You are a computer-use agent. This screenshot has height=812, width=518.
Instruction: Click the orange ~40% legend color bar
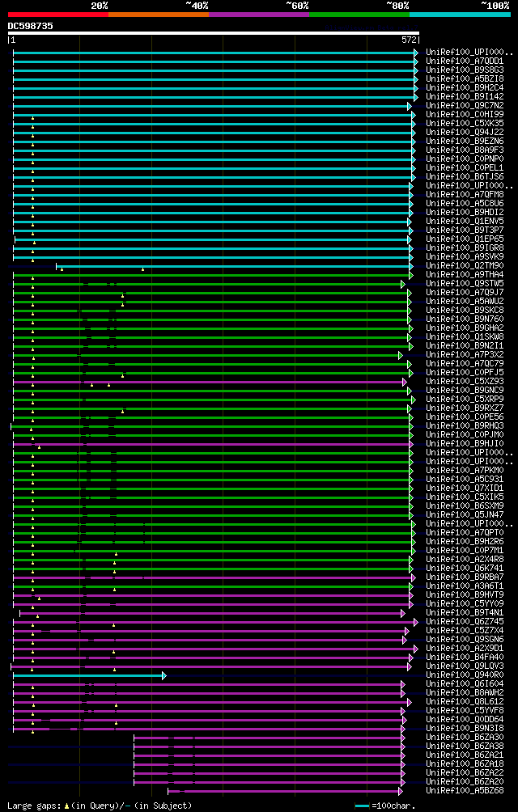click(x=159, y=15)
